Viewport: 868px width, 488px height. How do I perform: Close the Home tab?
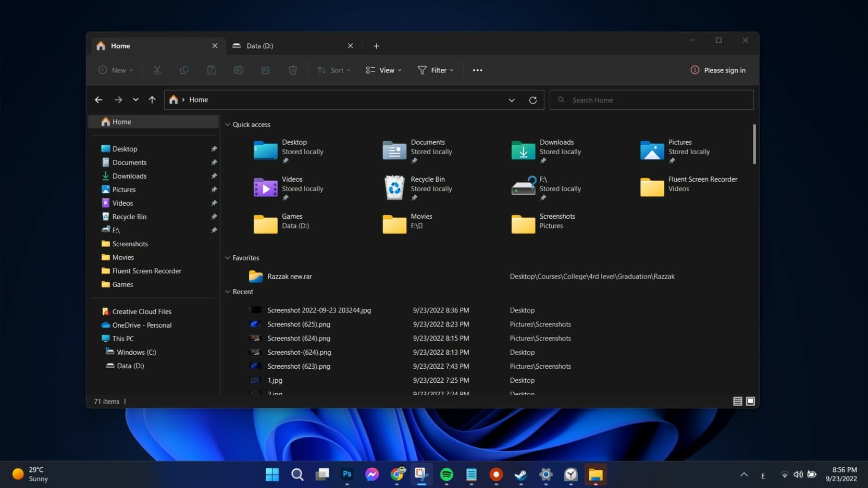pyautogui.click(x=215, y=46)
